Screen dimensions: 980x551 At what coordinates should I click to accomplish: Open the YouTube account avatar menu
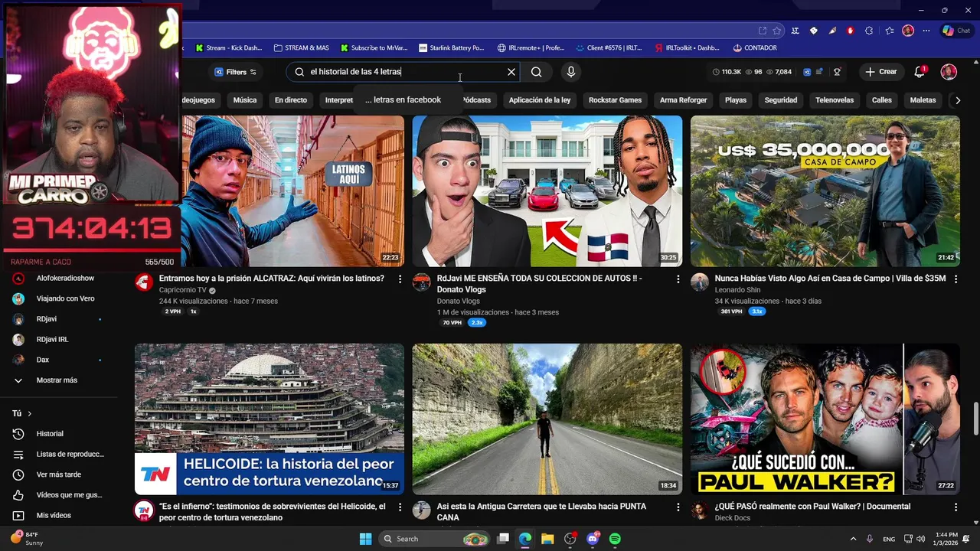949,72
